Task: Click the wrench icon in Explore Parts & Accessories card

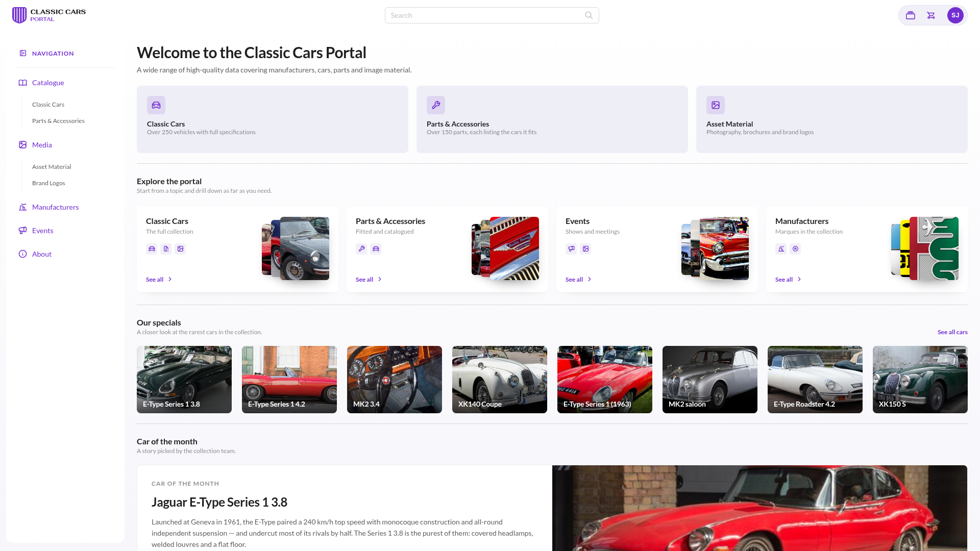Action: tap(361, 249)
